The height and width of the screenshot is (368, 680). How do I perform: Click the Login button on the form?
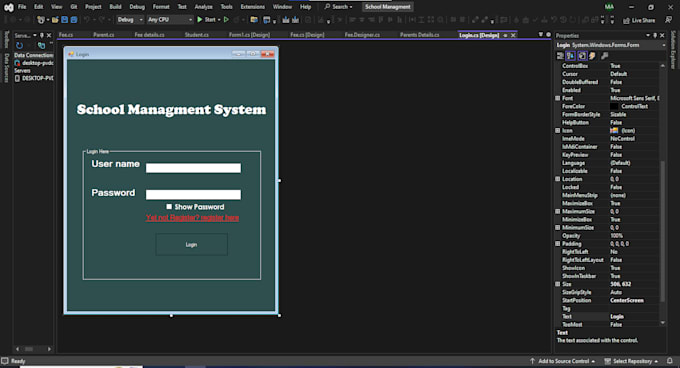[x=191, y=244]
